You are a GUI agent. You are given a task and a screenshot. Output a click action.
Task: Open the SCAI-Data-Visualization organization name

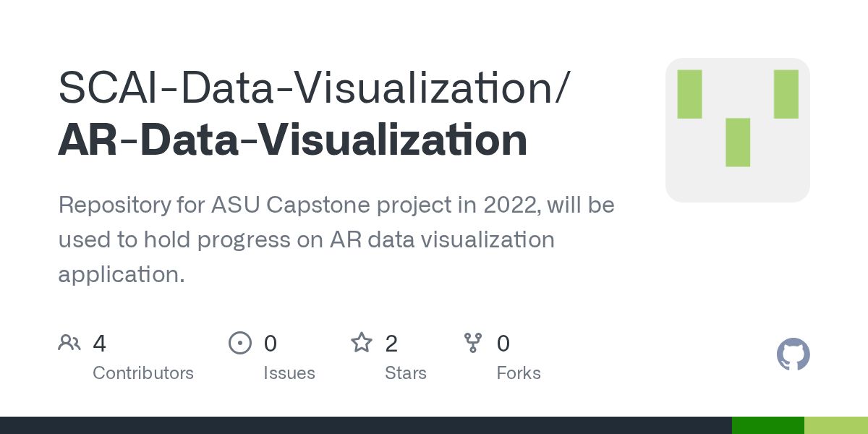[312, 88]
